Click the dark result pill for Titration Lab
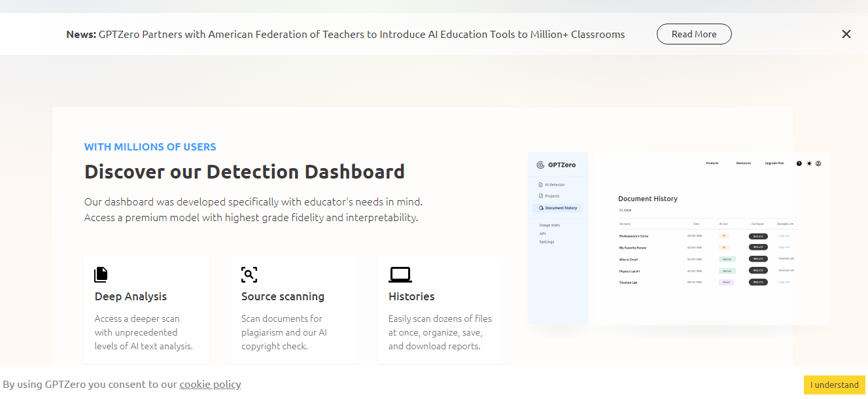Image resolution: width=868 pixels, height=399 pixels. coord(758,283)
